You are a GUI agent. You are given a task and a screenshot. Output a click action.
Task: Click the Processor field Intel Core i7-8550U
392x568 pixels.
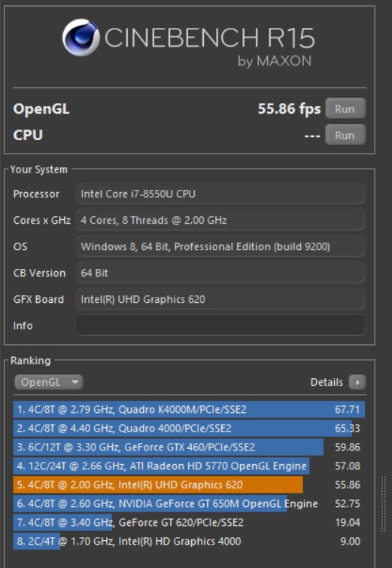(220, 194)
